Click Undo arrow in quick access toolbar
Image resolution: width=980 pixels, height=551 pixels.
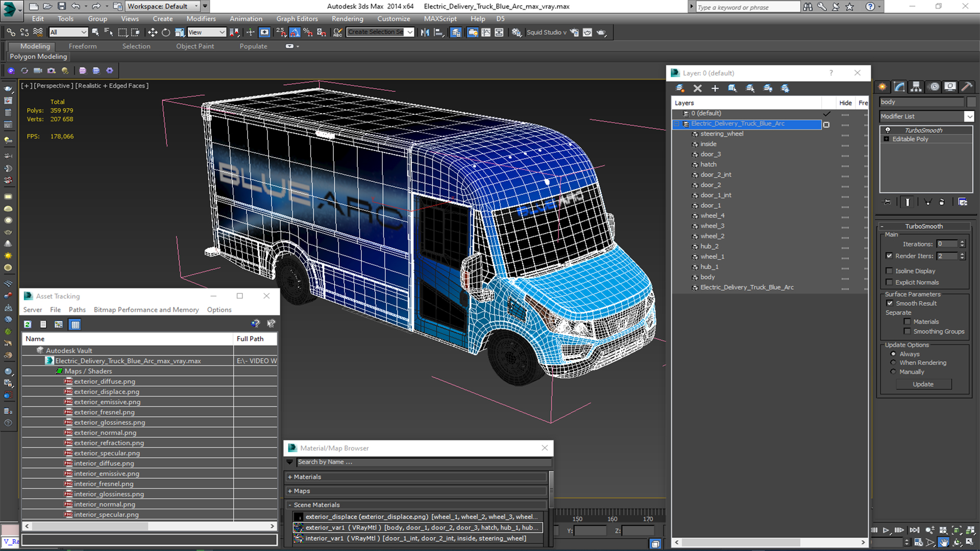tap(76, 6)
